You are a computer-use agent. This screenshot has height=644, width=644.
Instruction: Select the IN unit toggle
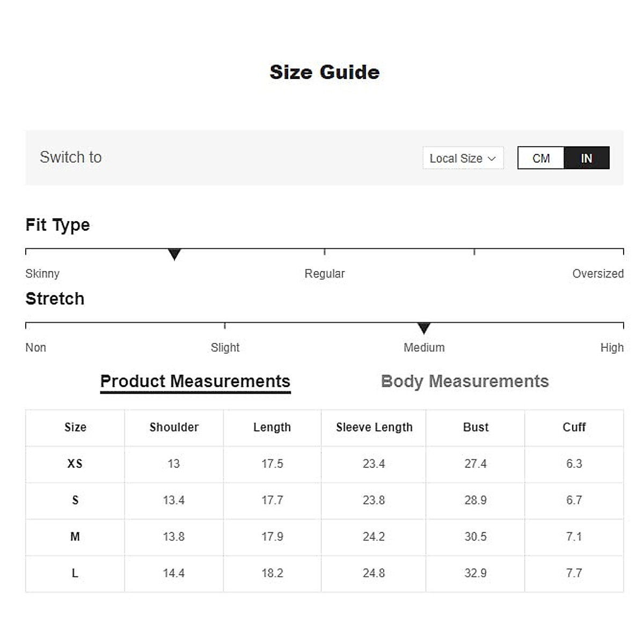[x=586, y=158]
